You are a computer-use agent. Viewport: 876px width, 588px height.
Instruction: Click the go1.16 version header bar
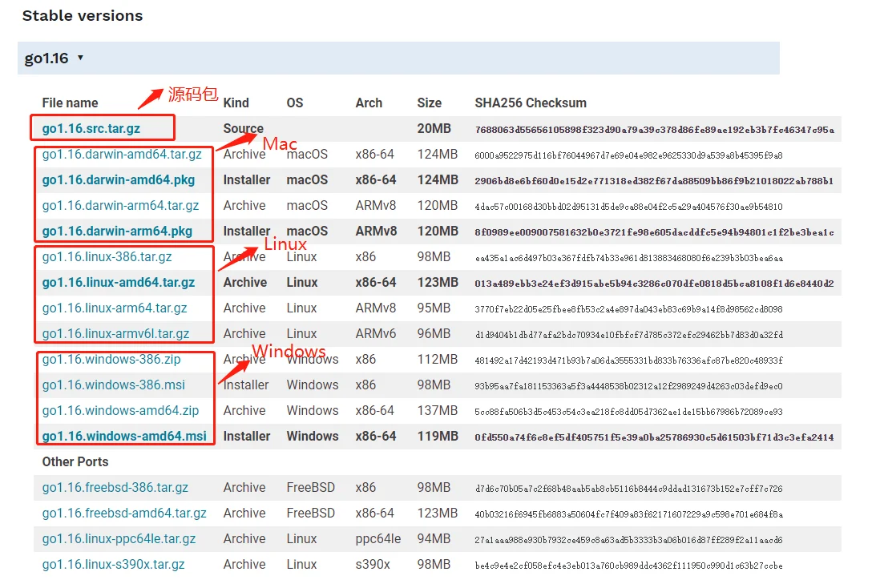pos(398,58)
